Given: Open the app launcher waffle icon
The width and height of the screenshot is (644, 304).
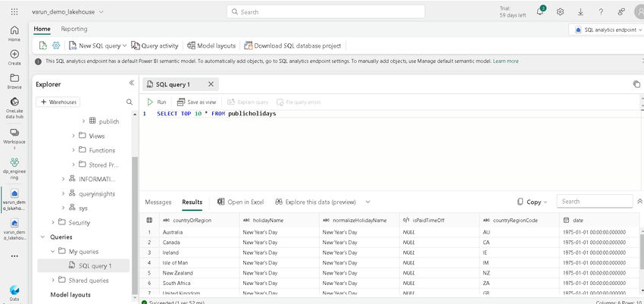Looking at the screenshot, I should 14,12.
